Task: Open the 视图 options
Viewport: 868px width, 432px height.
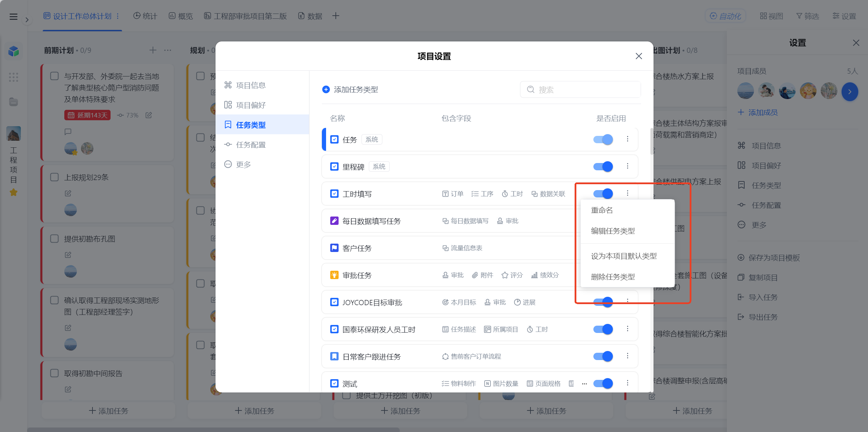Action: (x=771, y=16)
